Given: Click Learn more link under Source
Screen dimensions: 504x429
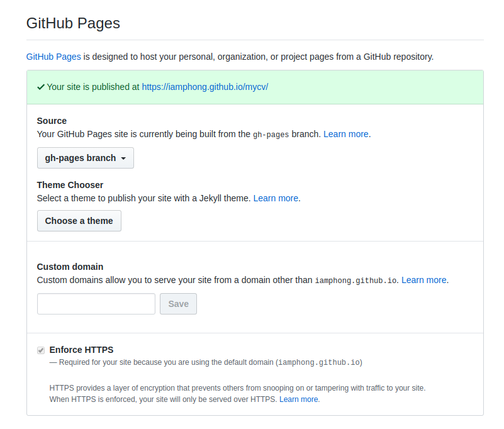Looking at the screenshot, I should [x=345, y=134].
